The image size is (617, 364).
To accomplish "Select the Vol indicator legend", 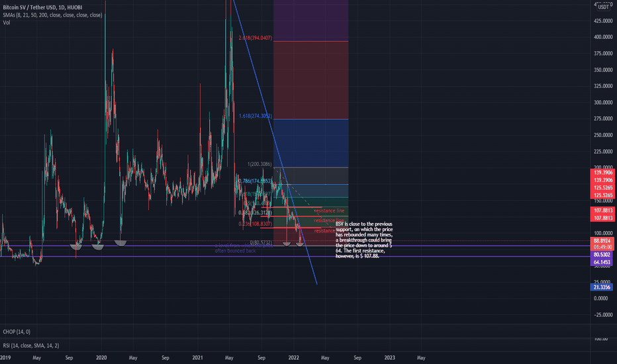I will point(7,23).
